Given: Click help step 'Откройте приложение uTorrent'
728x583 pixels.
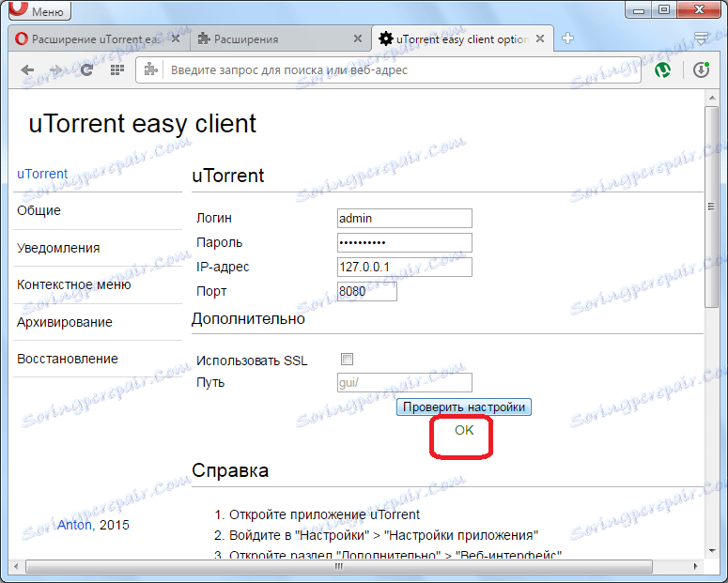Looking at the screenshot, I should pos(324,514).
